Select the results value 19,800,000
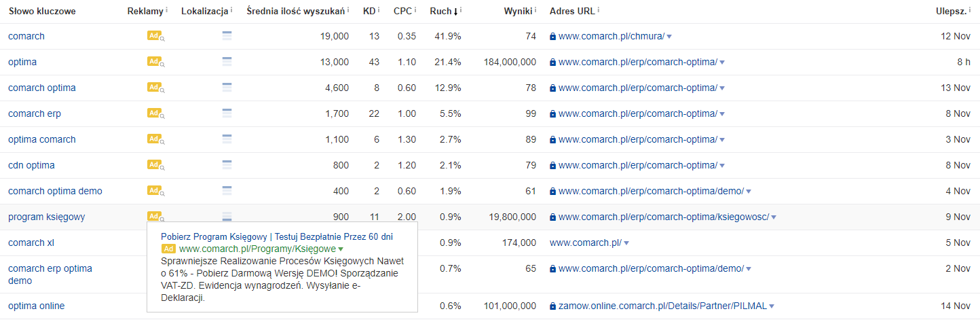This screenshot has width=980, height=322. (x=512, y=217)
